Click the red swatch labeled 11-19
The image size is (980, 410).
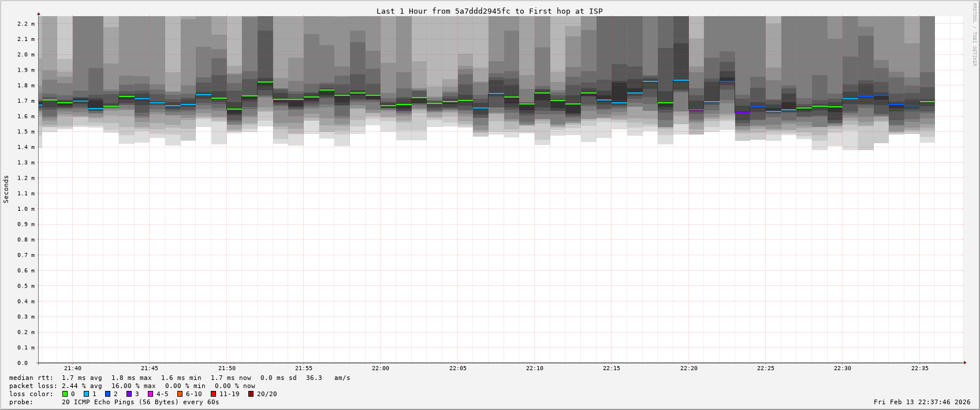click(214, 394)
